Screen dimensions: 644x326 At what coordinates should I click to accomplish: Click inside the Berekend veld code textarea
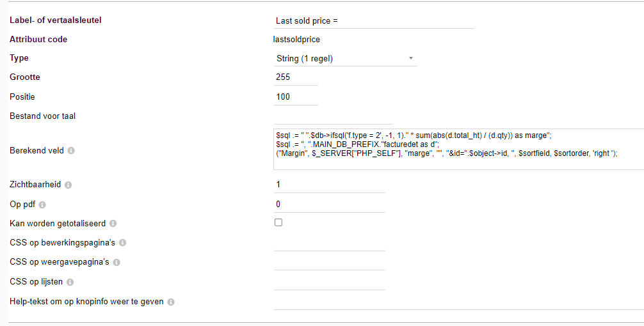[458, 149]
